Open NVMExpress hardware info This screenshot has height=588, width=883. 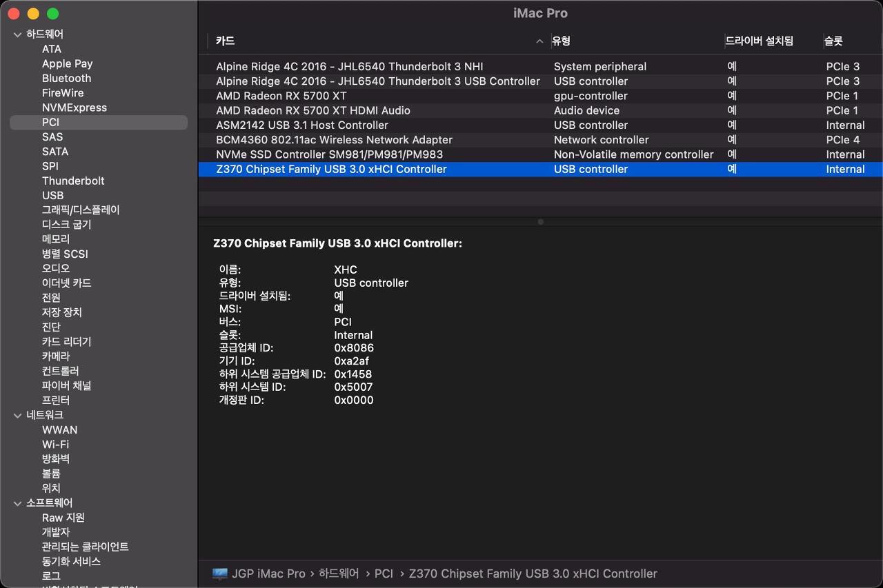point(75,108)
